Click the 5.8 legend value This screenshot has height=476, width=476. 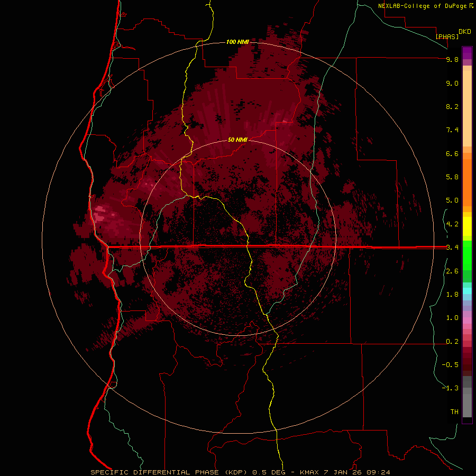[x=452, y=177]
